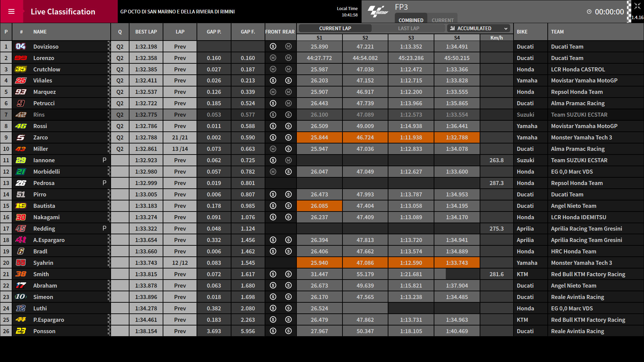The width and height of the screenshot is (644, 362).
Task: Click Morbidelli's number 21 badge
Action: click(x=20, y=172)
